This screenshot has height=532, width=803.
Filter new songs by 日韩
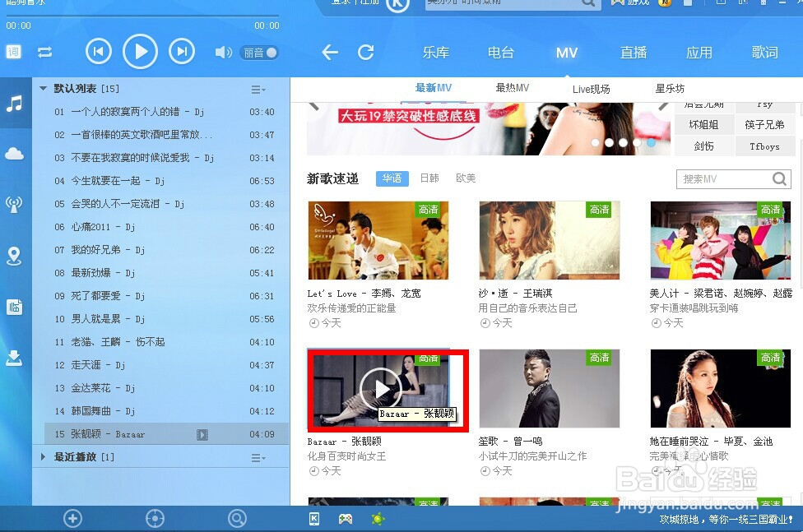[x=429, y=178]
